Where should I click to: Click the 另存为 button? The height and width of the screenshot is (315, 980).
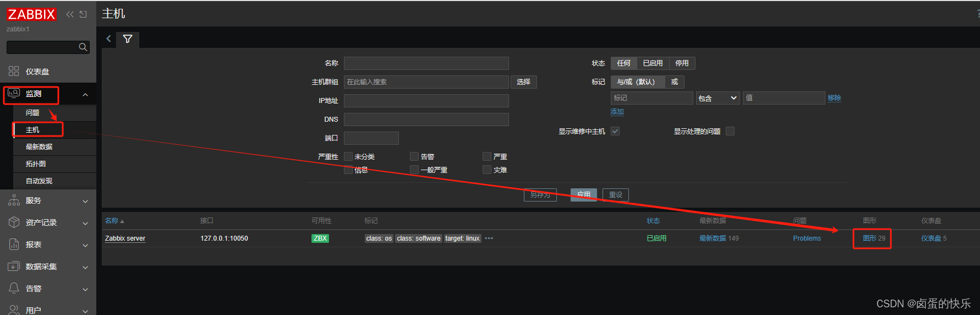pyautogui.click(x=540, y=195)
